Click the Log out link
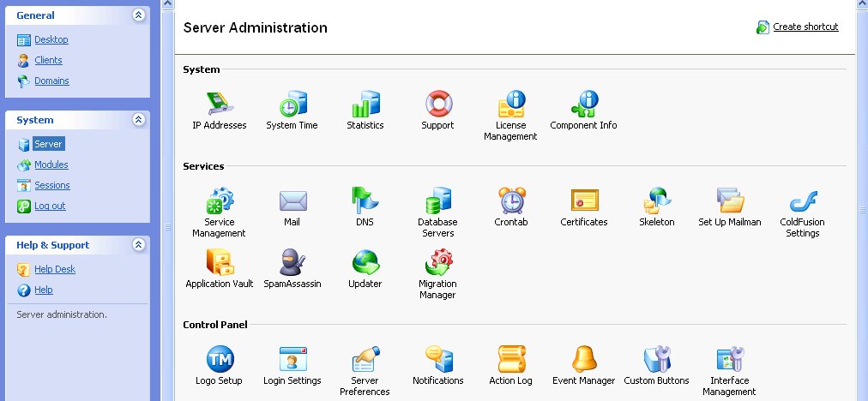The height and width of the screenshot is (401, 868). (50, 206)
